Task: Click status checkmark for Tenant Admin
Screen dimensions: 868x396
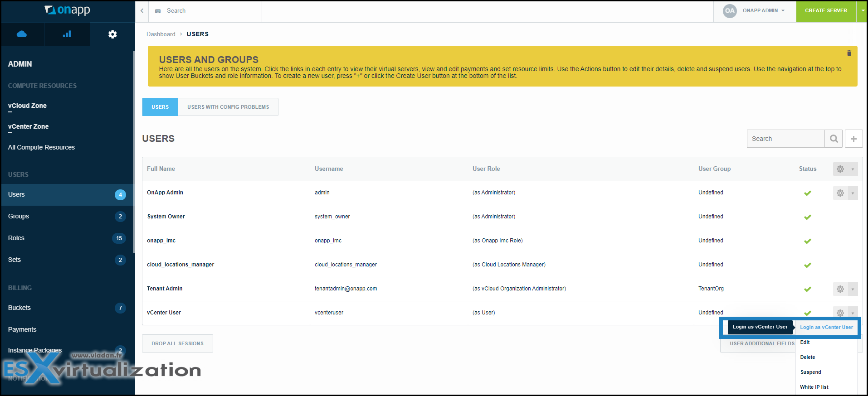Action: coord(808,289)
